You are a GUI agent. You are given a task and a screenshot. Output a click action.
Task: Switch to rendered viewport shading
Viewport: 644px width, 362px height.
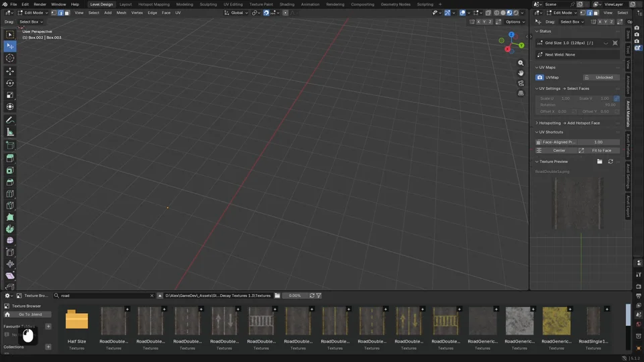pyautogui.click(x=516, y=13)
